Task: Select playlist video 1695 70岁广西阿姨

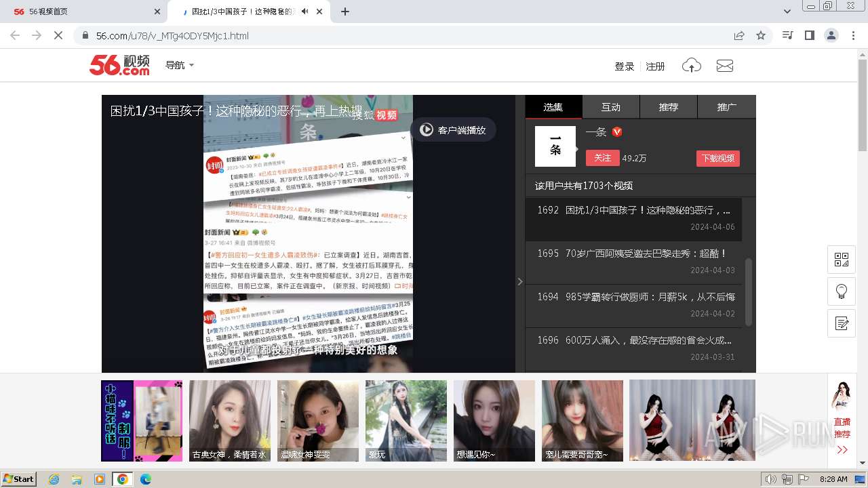Action: [x=633, y=262]
